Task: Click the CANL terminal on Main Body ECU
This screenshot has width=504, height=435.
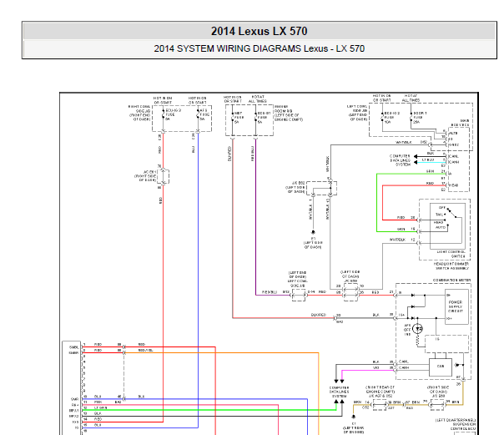Action: pos(453,157)
